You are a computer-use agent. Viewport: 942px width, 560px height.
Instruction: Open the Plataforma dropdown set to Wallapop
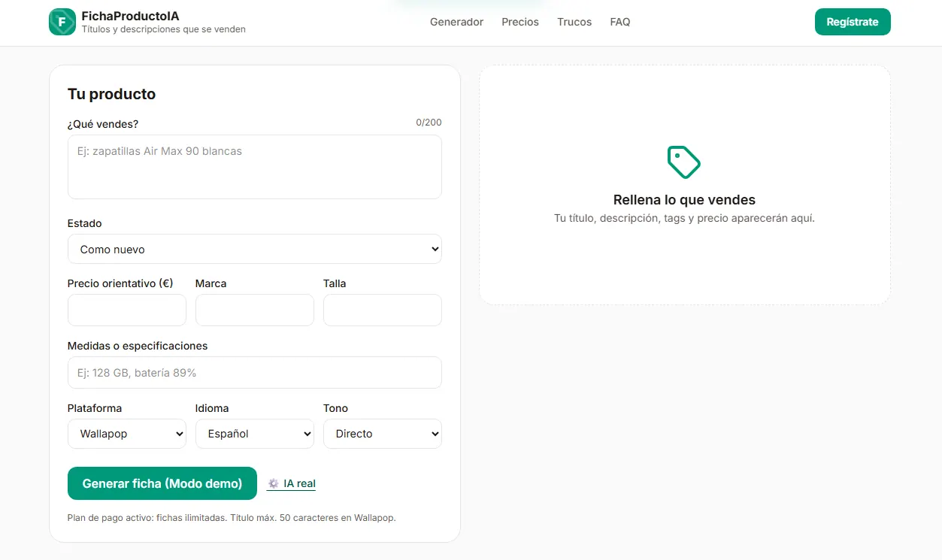tap(127, 434)
